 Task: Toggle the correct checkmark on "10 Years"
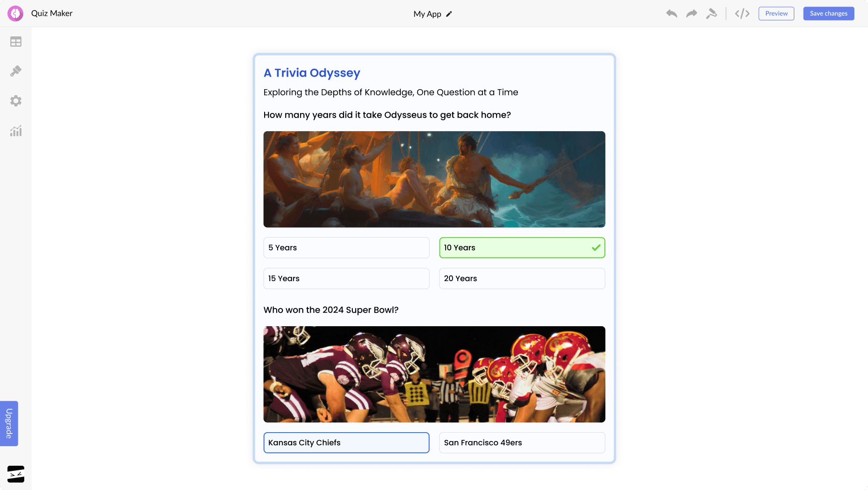coord(595,247)
